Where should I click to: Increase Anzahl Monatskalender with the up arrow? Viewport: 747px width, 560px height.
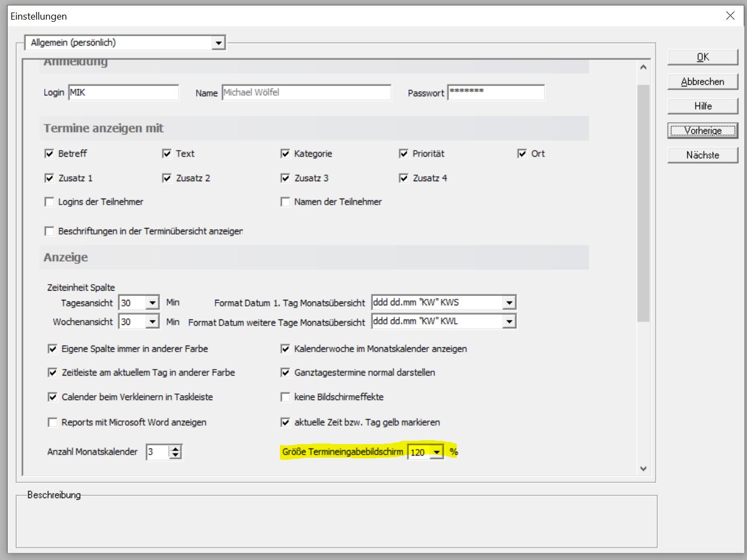coord(175,448)
